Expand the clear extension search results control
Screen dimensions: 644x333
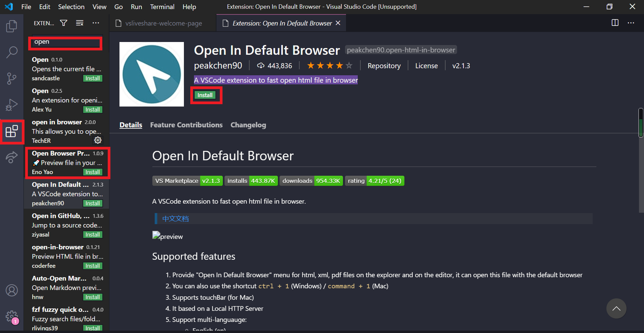click(80, 23)
